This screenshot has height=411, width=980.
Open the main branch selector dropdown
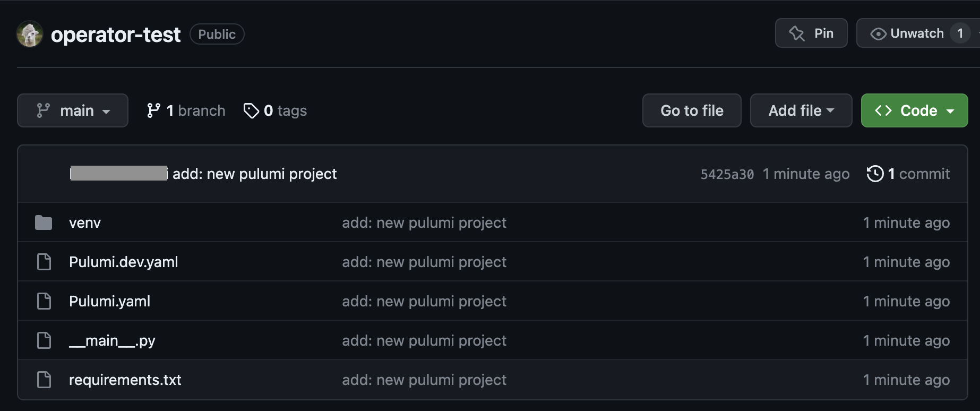point(73,110)
